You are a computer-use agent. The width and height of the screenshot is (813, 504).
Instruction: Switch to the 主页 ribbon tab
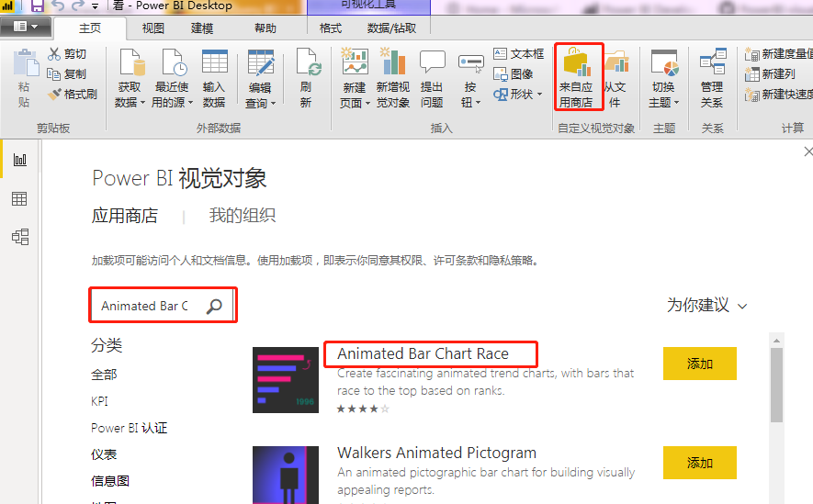click(90, 28)
